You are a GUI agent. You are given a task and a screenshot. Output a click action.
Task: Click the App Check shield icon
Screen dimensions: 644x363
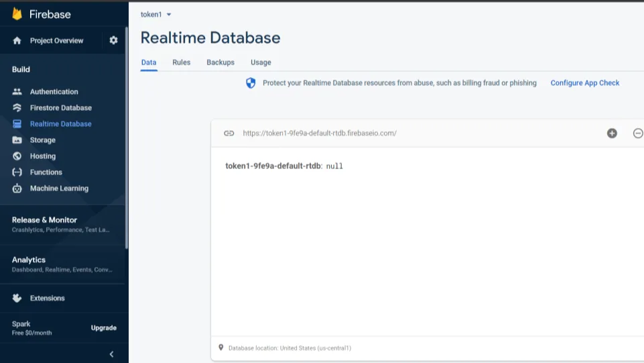251,83
